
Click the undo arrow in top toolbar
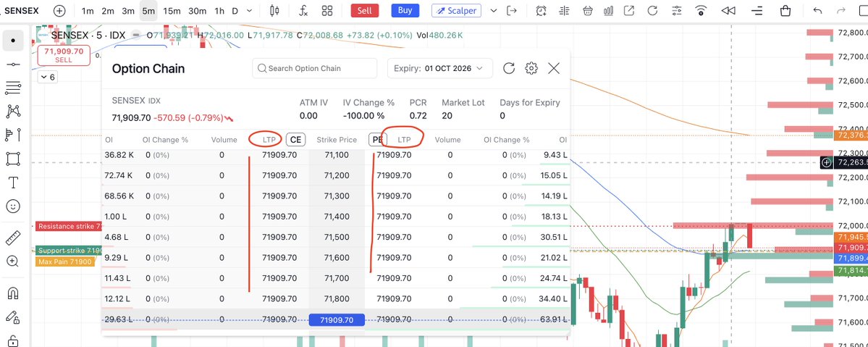[x=817, y=11]
